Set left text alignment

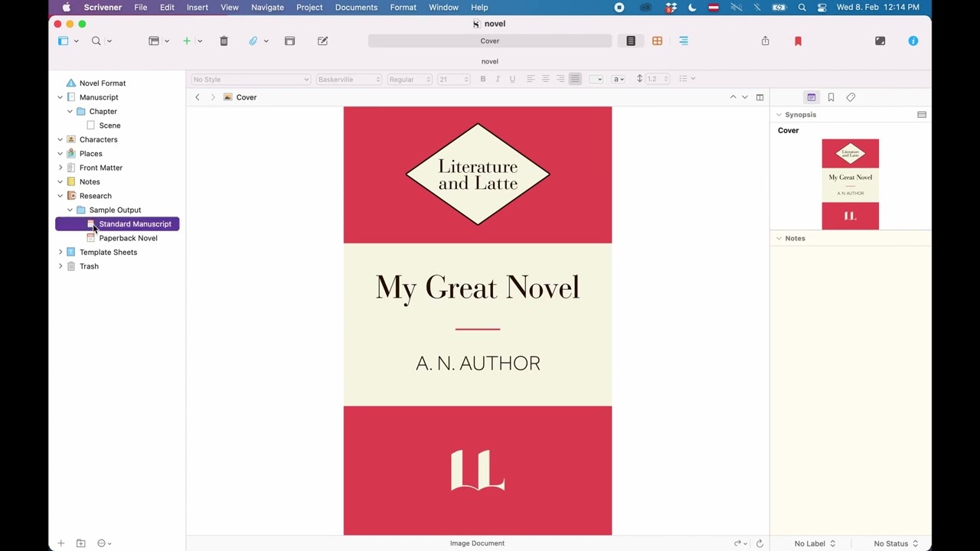[x=531, y=79]
